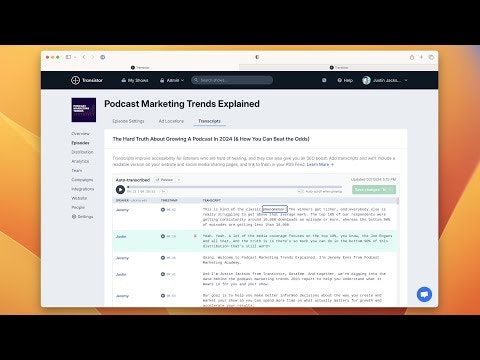Viewport: 480px width, 360px height.
Task: Click the privacy shield icon in address bar
Action: pyautogui.click(x=257, y=57)
